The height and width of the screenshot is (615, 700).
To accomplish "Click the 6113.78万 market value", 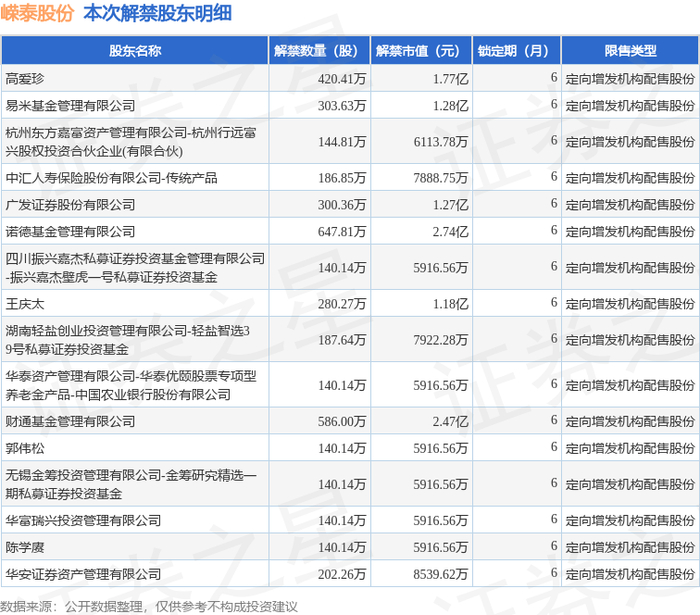I will click(x=440, y=142).
